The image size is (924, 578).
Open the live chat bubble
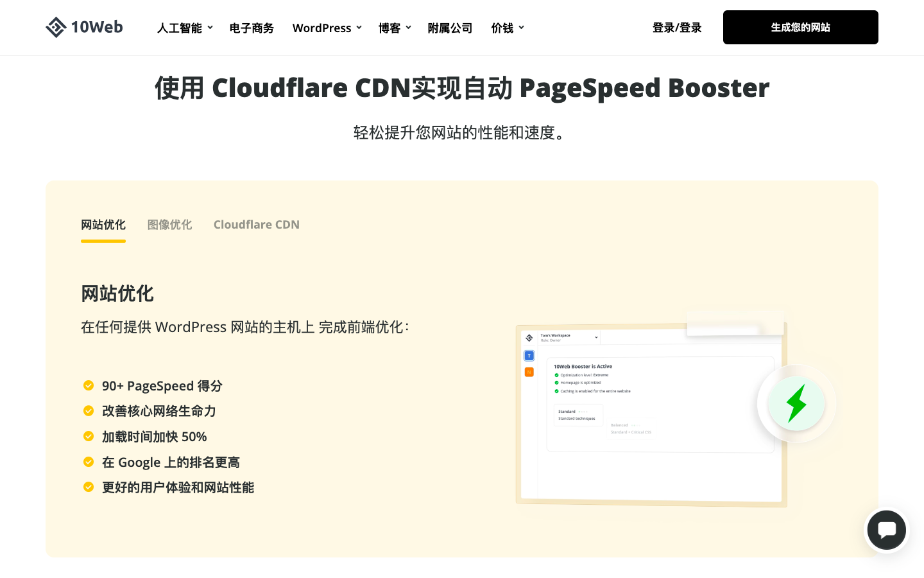886,530
